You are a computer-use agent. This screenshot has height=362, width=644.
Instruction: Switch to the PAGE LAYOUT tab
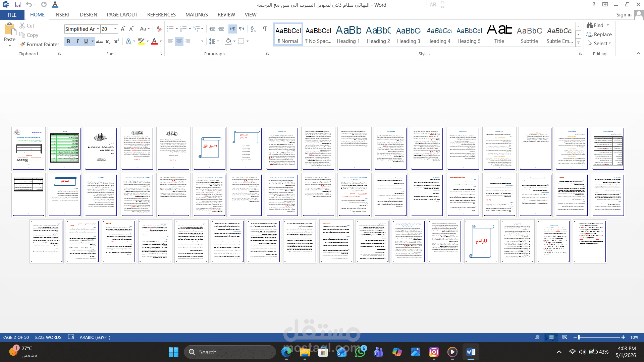tap(122, 15)
